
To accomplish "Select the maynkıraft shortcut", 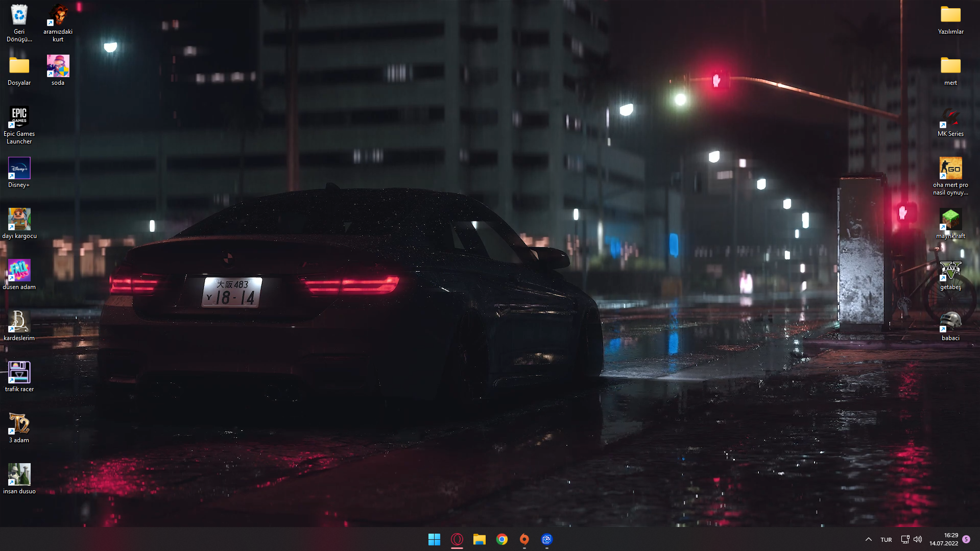I will click(x=950, y=224).
